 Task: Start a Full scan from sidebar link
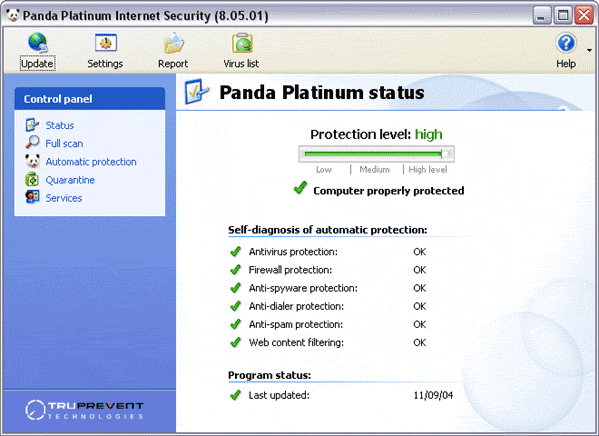coord(64,144)
